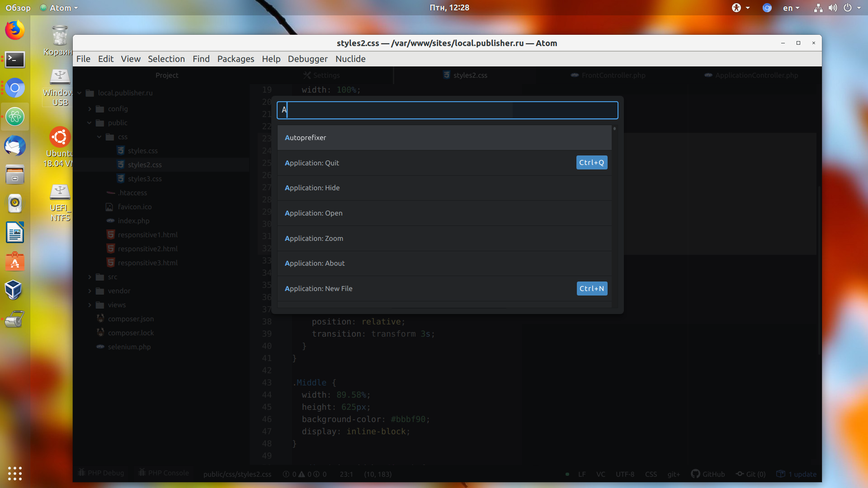
Task: Open the Help menu
Action: point(271,59)
